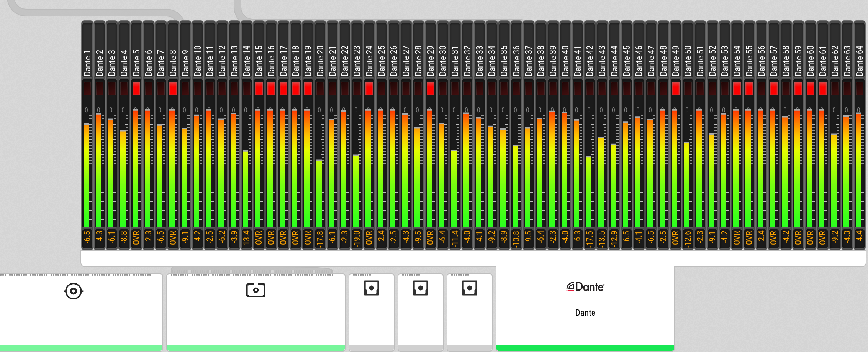
Task: Select the leftmost of three square-dot icon tabs
Action: pos(371,288)
